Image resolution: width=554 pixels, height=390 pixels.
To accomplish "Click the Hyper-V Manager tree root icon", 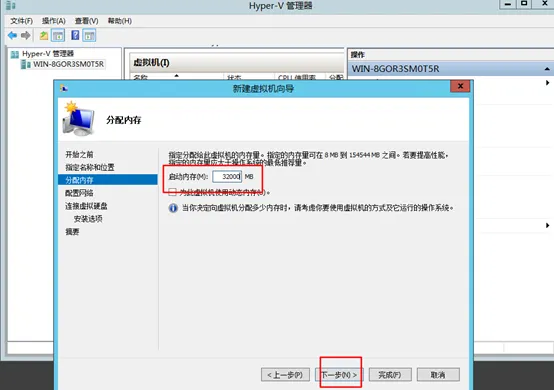I will [x=14, y=54].
